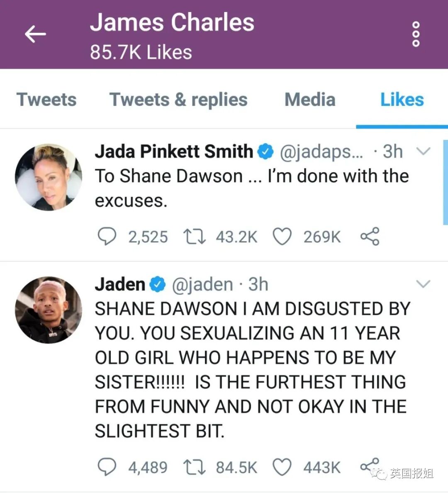Reply to Jada Pinkett Smith's tweet

point(107,236)
